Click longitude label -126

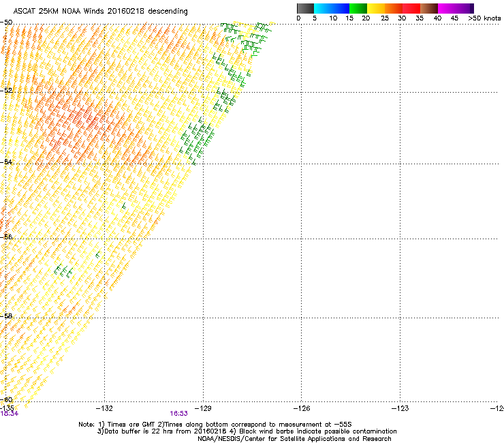coord(302,408)
